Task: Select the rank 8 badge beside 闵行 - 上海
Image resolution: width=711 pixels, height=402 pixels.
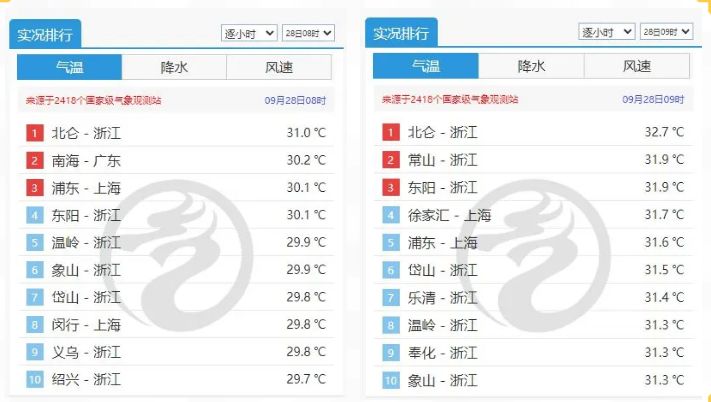Action: tap(34, 325)
